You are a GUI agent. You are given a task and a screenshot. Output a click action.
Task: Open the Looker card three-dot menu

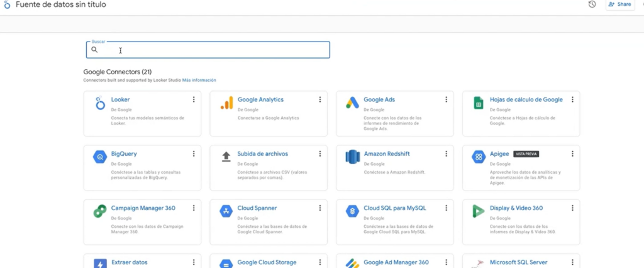(194, 99)
